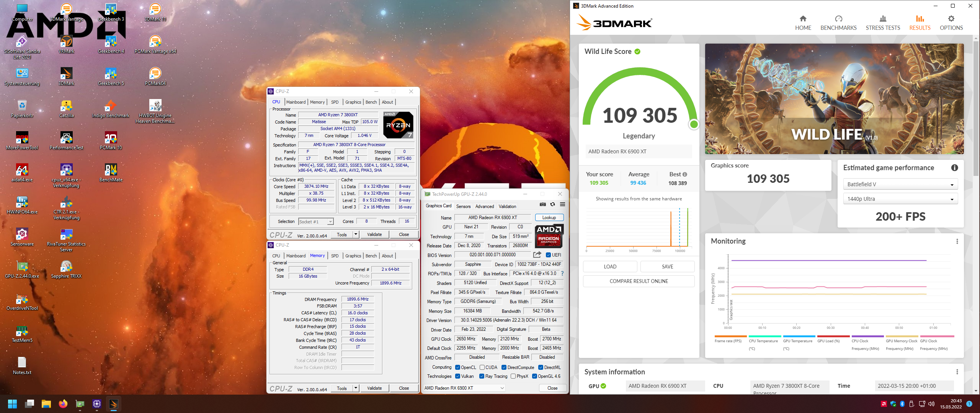Open the GPU selector dropdown in GPU-Z
Viewport: 980px width, 413px height.
click(464, 388)
